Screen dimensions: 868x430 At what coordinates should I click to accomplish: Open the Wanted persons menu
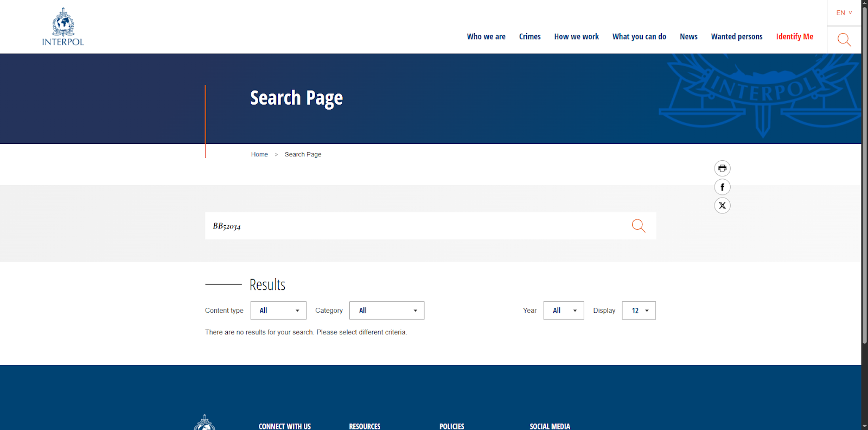[x=736, y=36]
